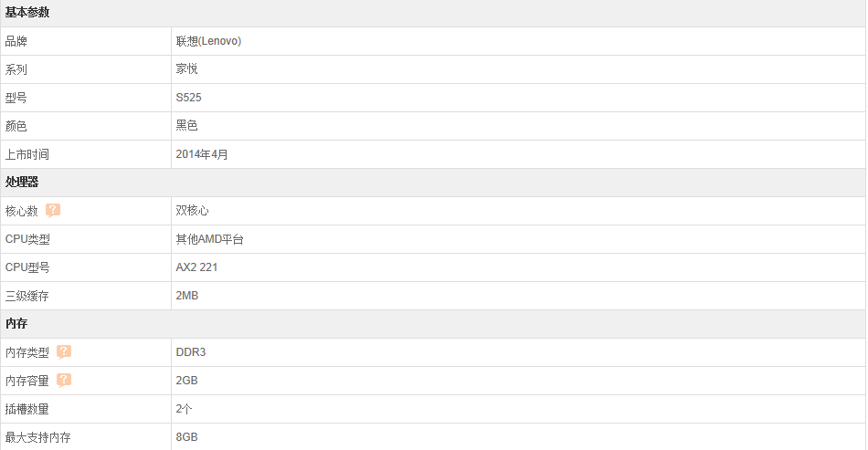This screenshot has height=450, width=868.
Task: Click the 系列 value 家悦
Action: tap(186, 69)
